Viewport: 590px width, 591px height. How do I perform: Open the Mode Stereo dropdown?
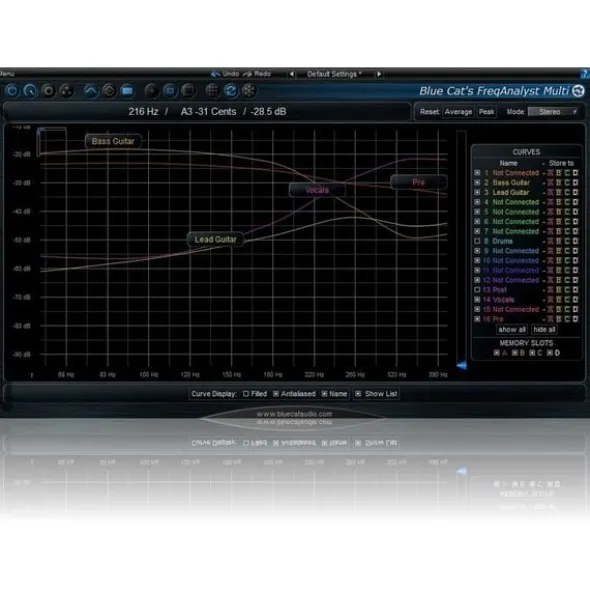click(553, 112)
